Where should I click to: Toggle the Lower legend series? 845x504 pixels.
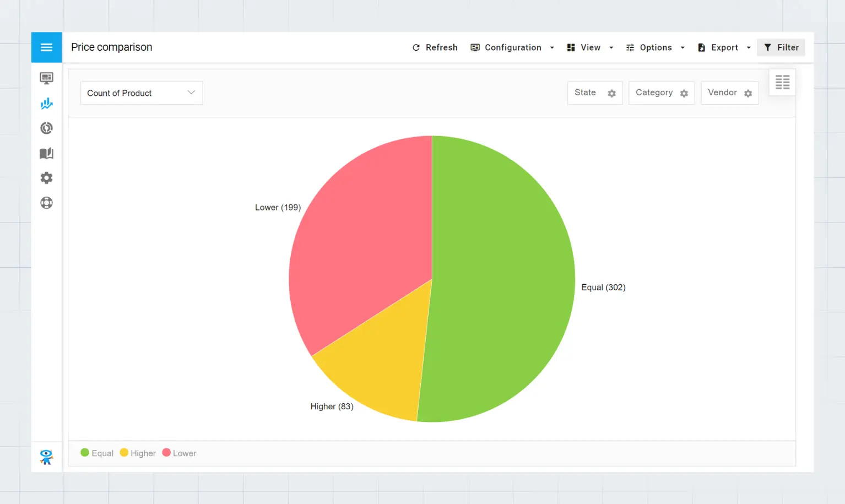(x=179, y=453)
